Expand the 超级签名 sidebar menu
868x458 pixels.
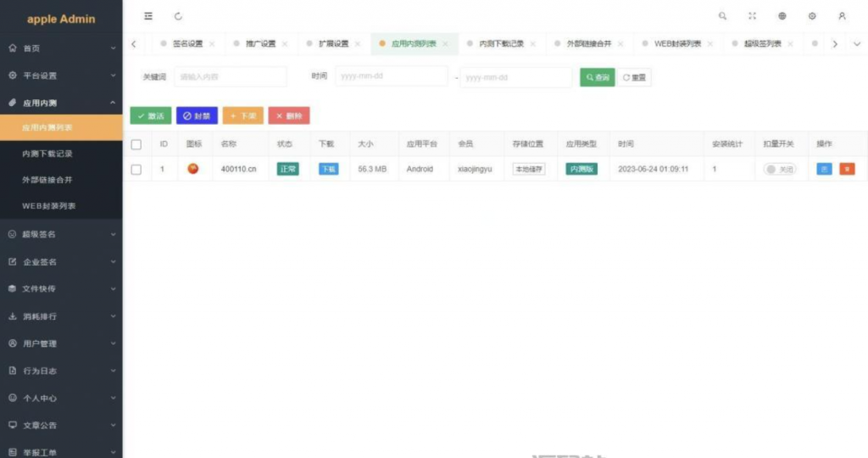point(113,234)
